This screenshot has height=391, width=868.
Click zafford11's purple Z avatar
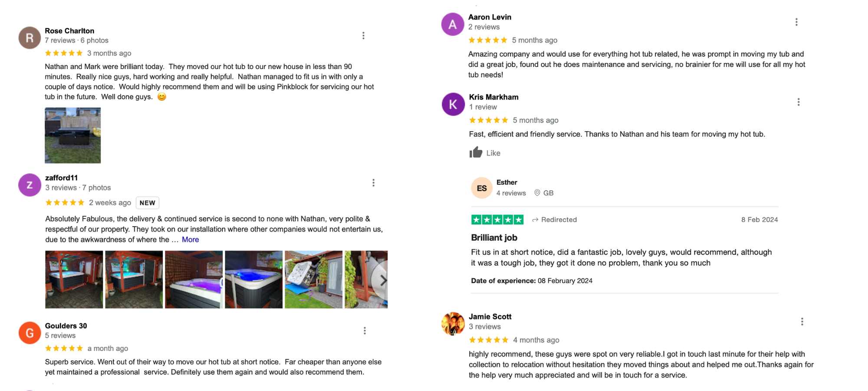point(30,185)
